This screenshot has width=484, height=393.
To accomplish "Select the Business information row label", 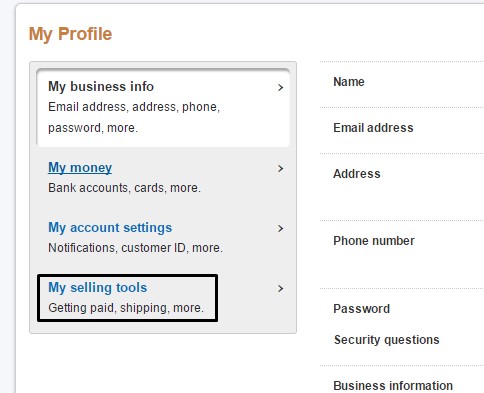I will (393, 386).
